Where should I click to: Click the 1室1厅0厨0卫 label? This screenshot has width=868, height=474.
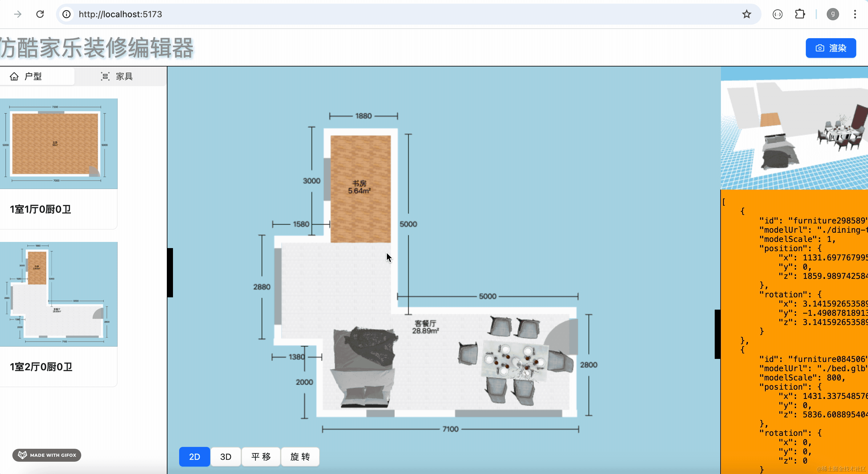pyautogui.click(x=40, y=209)
